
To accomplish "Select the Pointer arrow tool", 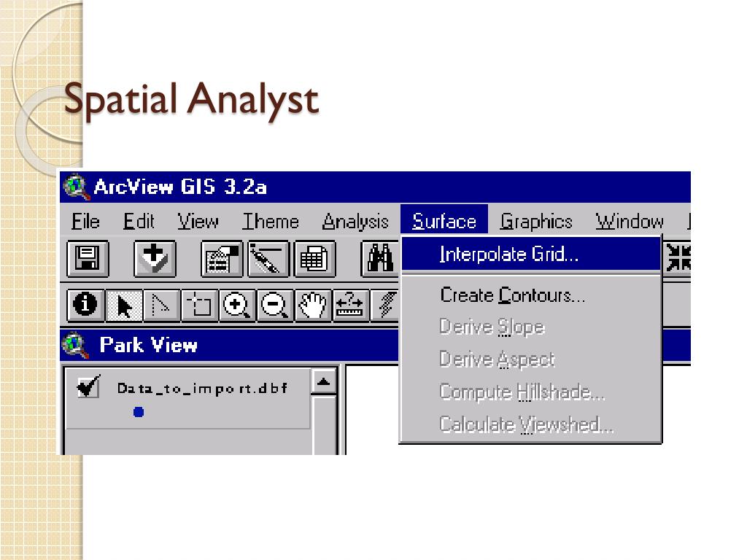I will 124,304.
